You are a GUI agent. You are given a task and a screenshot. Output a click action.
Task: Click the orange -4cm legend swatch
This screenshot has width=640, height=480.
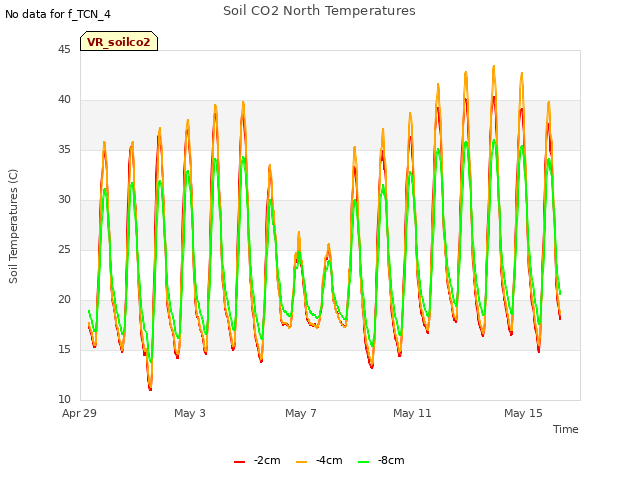(x=301, y=462)
